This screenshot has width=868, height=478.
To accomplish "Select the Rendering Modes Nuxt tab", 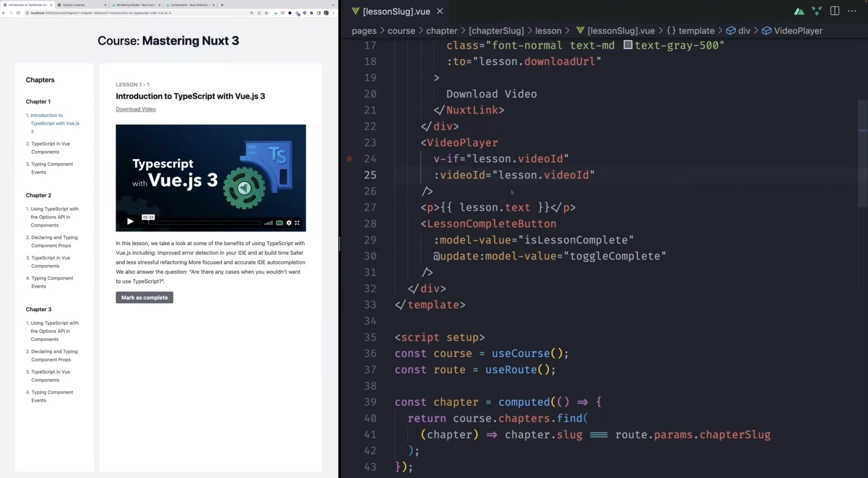I will pyautogui.click(x=135, y=5).
